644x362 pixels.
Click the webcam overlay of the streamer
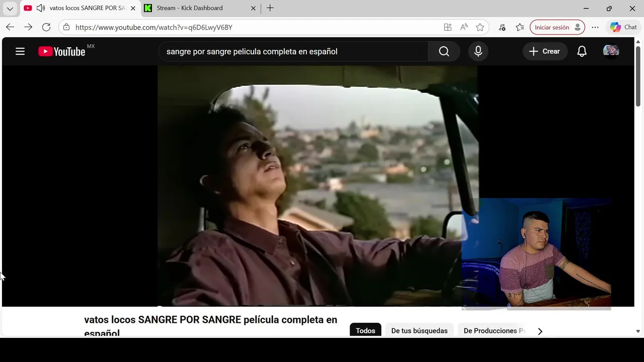pyautogui.click(x=536, y=253)
